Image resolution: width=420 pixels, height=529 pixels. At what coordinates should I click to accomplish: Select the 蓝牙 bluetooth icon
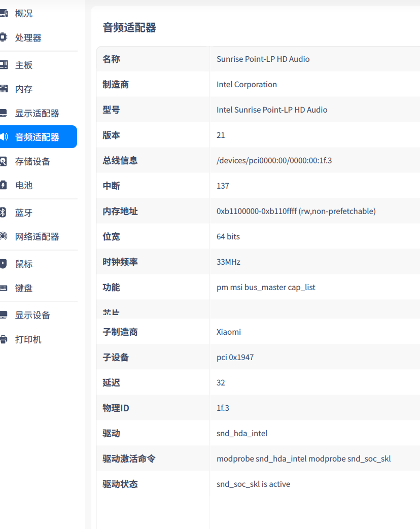3,212
